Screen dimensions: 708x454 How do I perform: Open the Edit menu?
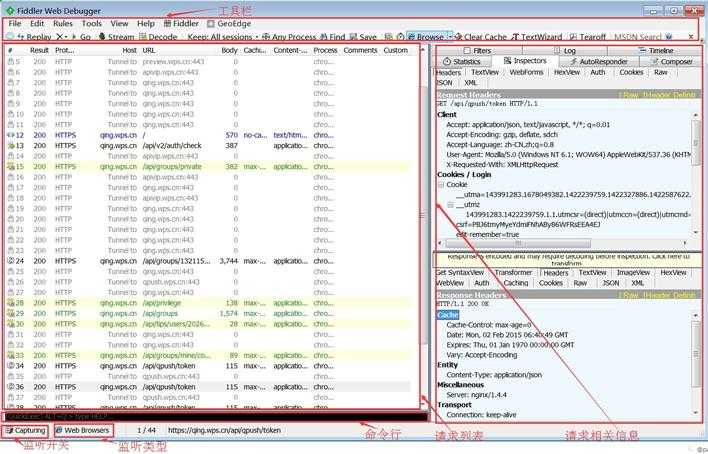[x=37, y=23]
